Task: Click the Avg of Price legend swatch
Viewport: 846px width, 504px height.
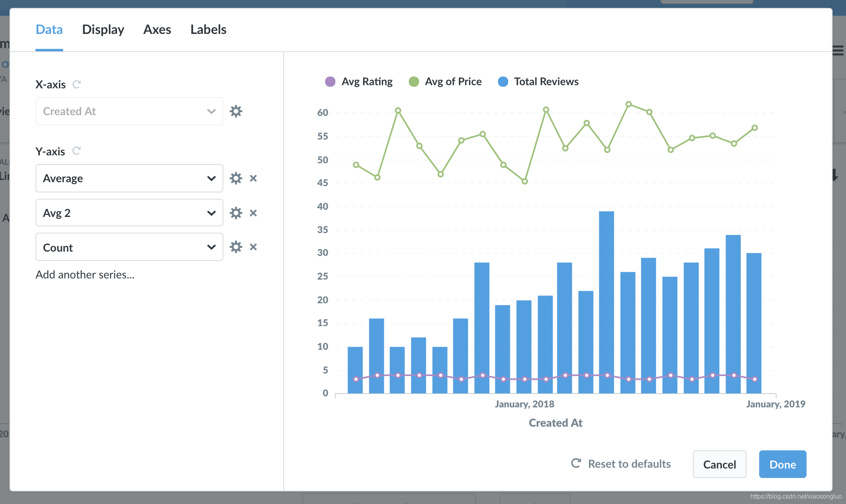Action: click(414, 82)
